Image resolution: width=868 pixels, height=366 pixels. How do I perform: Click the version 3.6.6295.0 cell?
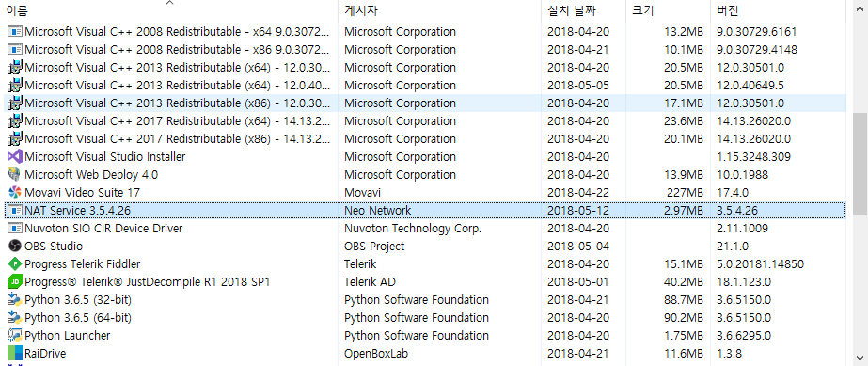point(744,335)
